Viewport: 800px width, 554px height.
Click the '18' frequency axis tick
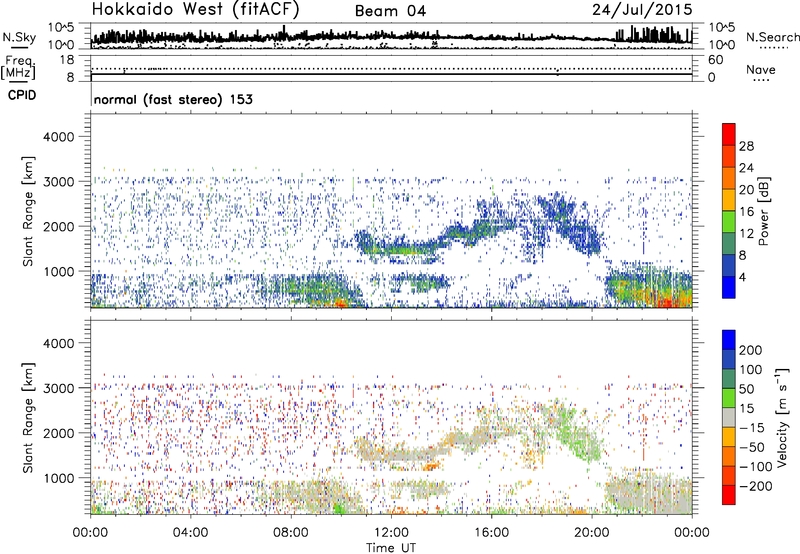(x=67, y=60)
